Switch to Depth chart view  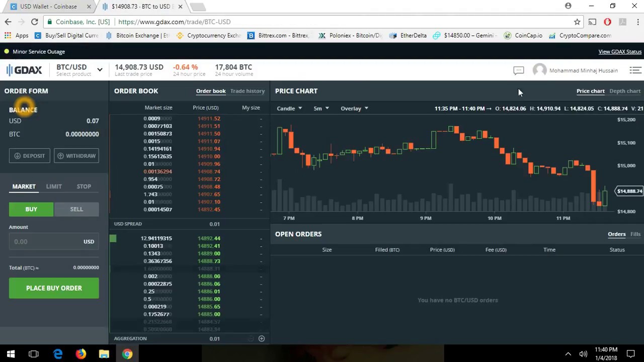(625, 91)
